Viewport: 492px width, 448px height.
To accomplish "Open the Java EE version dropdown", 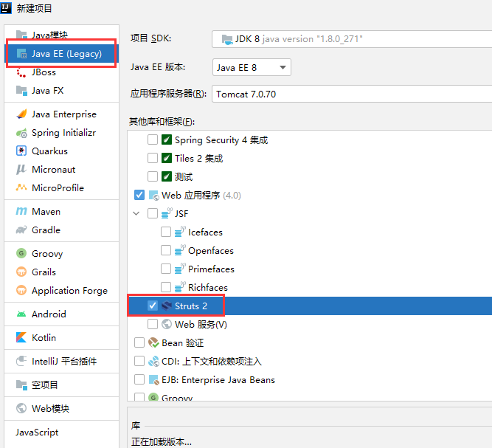I will click(252, 67).
